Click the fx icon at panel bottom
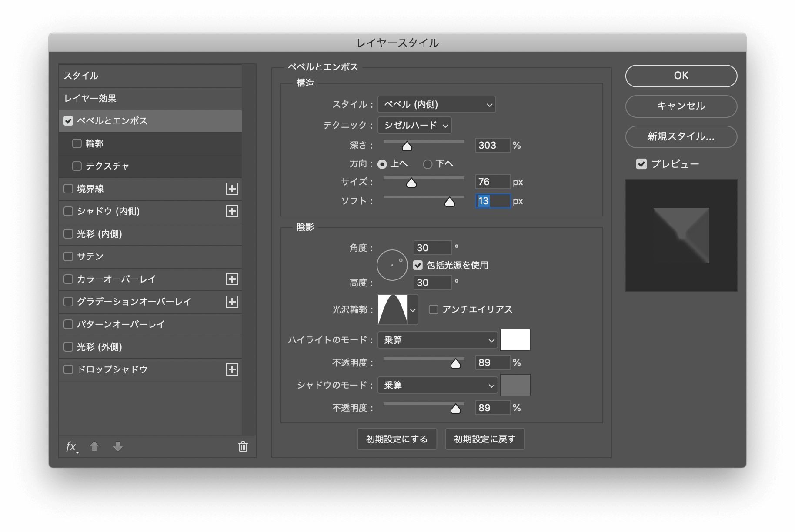 [70, 447]
